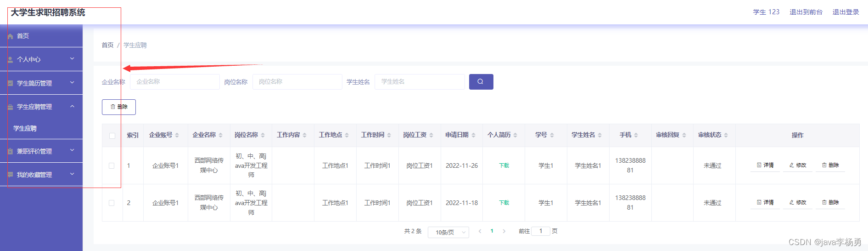Click 删除 for the 2022-11-18 row
Screen dimensions: 868x251
(x=830, y=202)
